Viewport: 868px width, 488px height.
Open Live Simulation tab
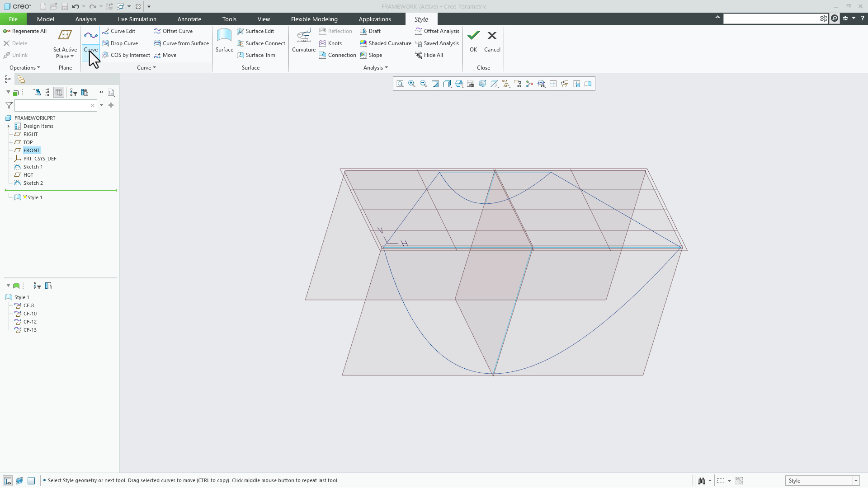click(137, 19)
